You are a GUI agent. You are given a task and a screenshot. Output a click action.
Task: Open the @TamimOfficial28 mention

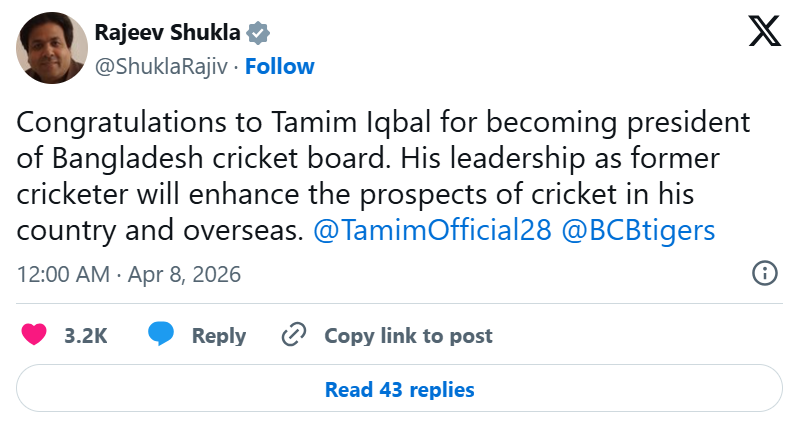click(x=432, y=230)
